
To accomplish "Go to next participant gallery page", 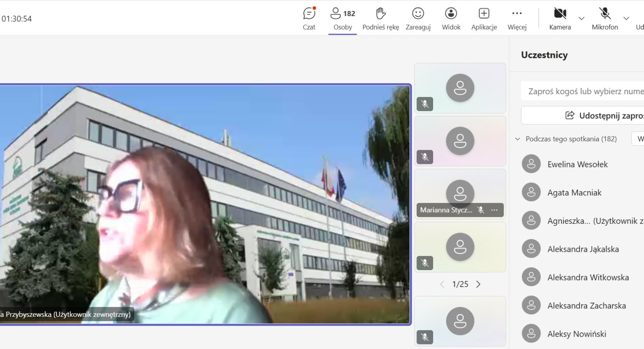I will click(478, 284).
